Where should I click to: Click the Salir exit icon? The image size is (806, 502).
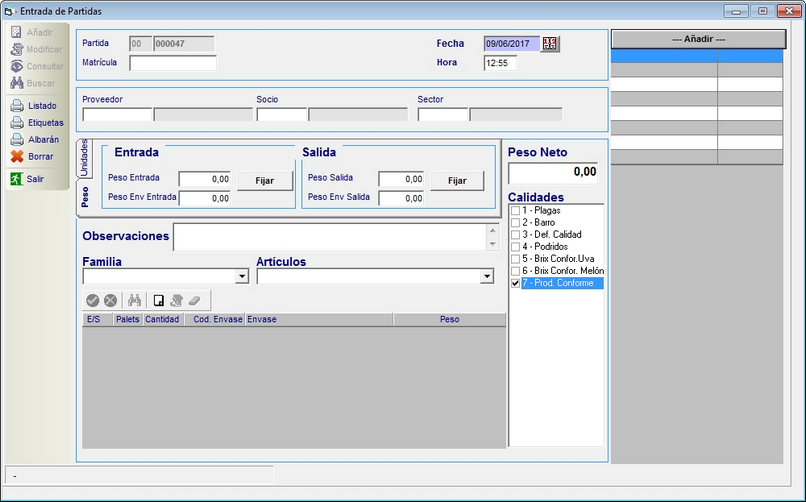(16, 179)
